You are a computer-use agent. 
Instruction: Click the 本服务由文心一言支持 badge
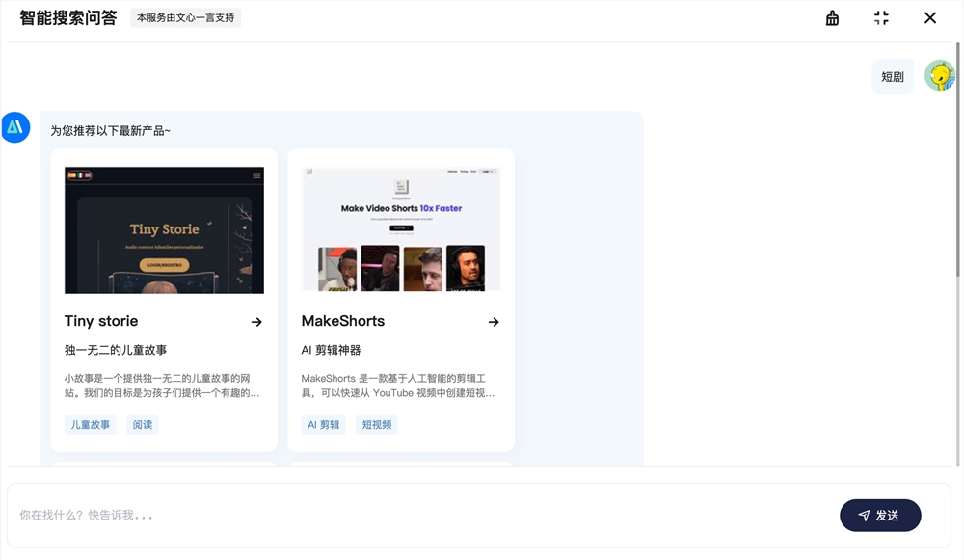185,17
